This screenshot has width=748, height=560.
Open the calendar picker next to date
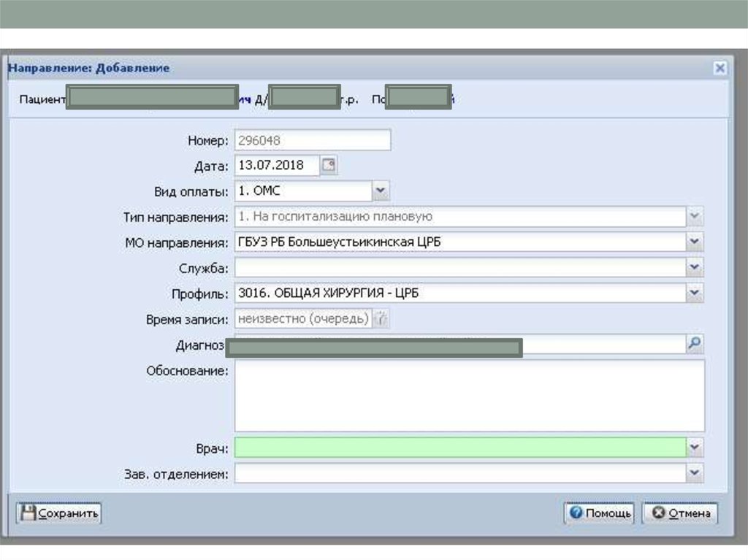pyautogui.click(x=329, y=166)
